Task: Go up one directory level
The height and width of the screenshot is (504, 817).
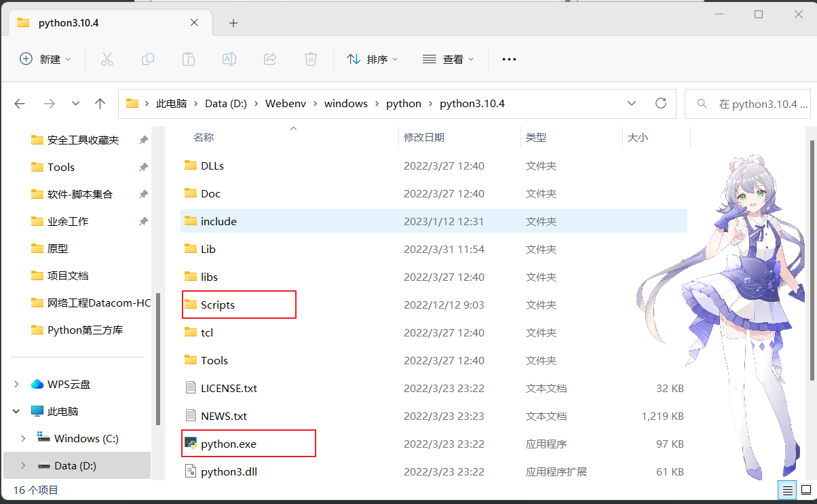Action: tap(100, 104)
